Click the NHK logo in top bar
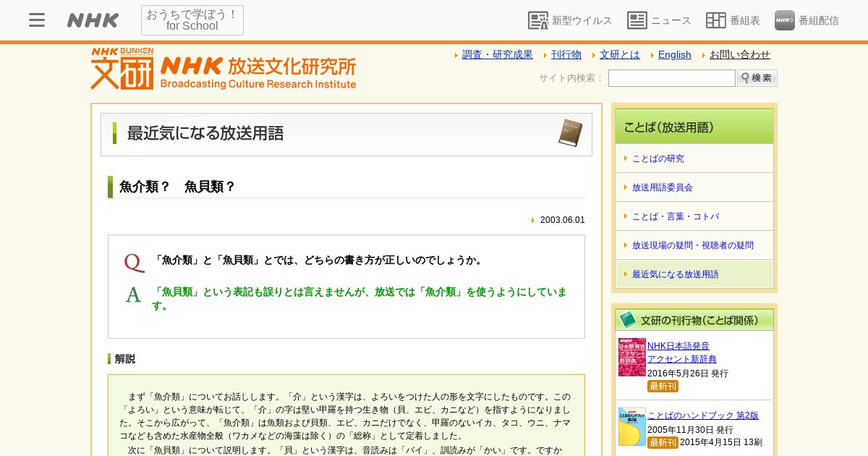The image size is (868, 456). [x=93, y=20]
